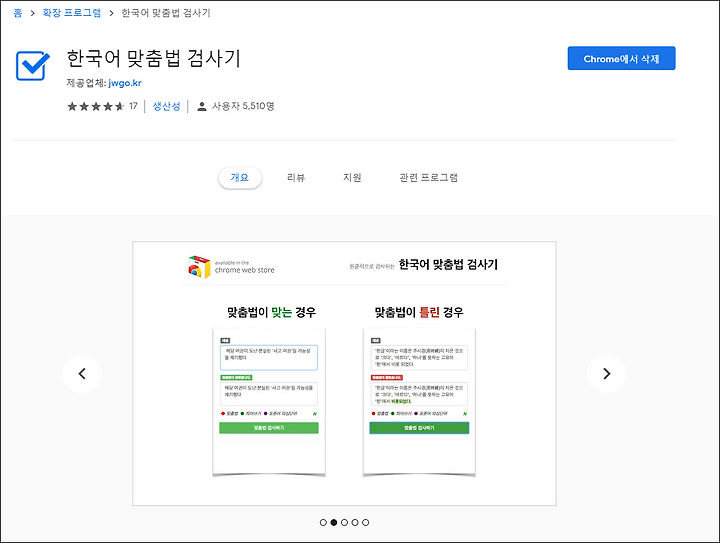
Task: Click the 한국어 맞춤법 검사기 breadcrumb text
Action: pos(166,13)
